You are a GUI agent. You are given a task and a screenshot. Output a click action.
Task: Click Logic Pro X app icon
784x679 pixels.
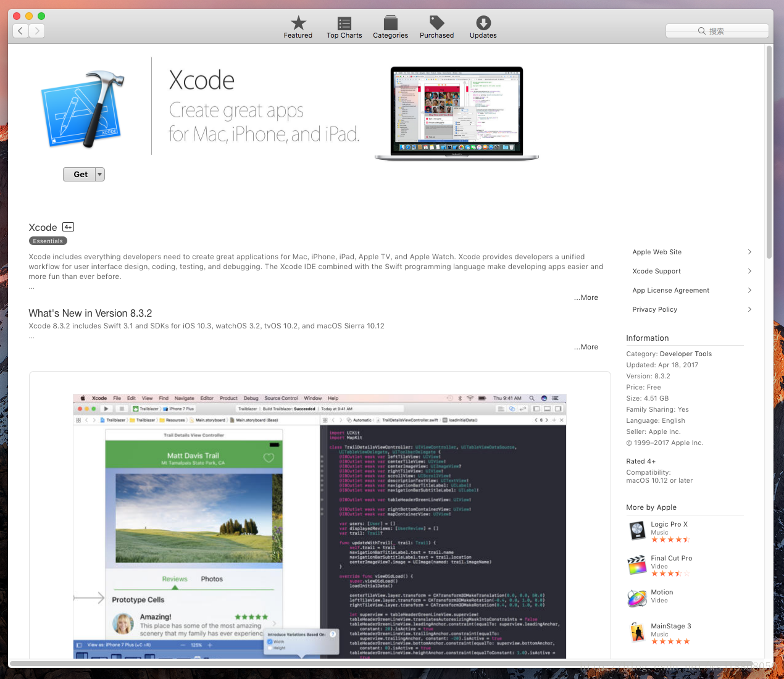(x=637, y=530)
